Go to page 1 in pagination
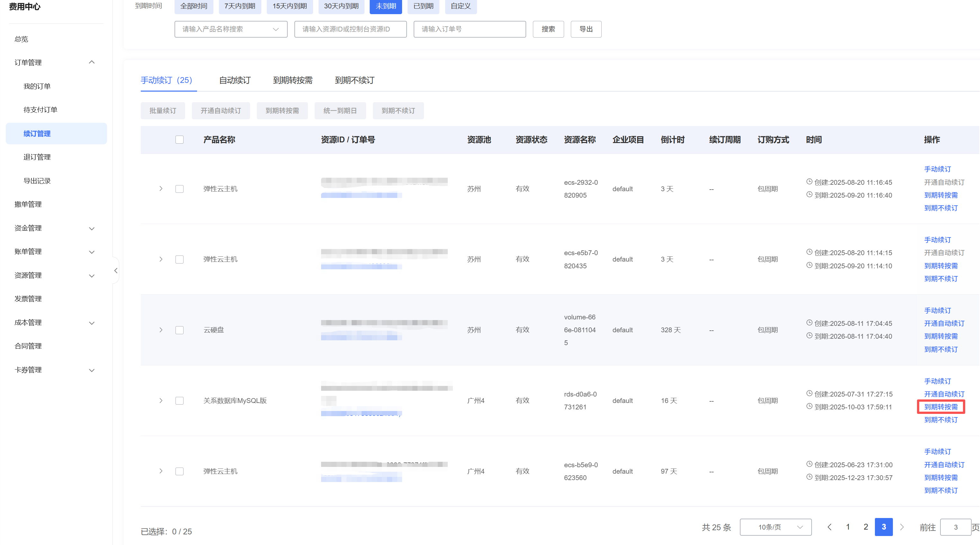 [x=848, y=527]
